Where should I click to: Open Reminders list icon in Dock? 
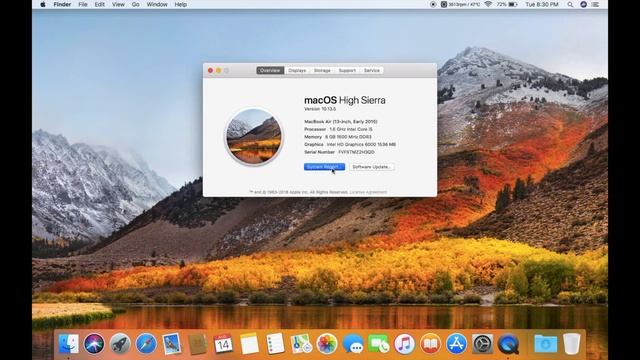click(x=275, y=343)
